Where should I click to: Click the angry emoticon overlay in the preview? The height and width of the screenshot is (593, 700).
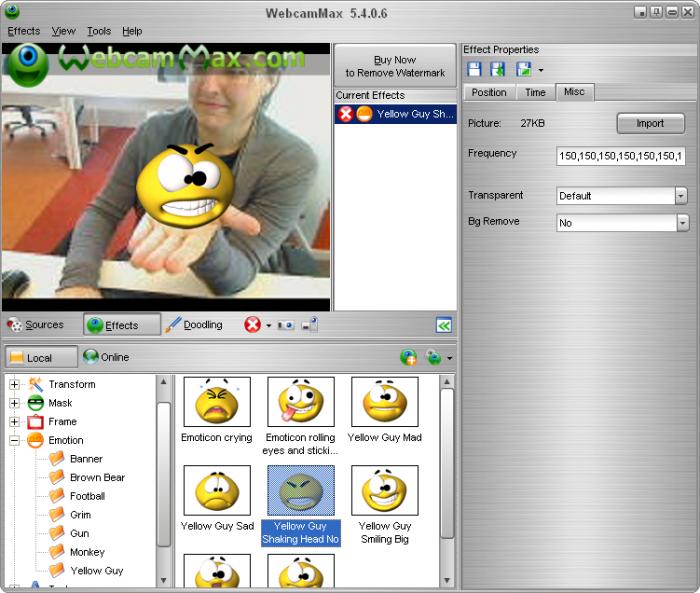pyautogui.click(x=185, y=187)
